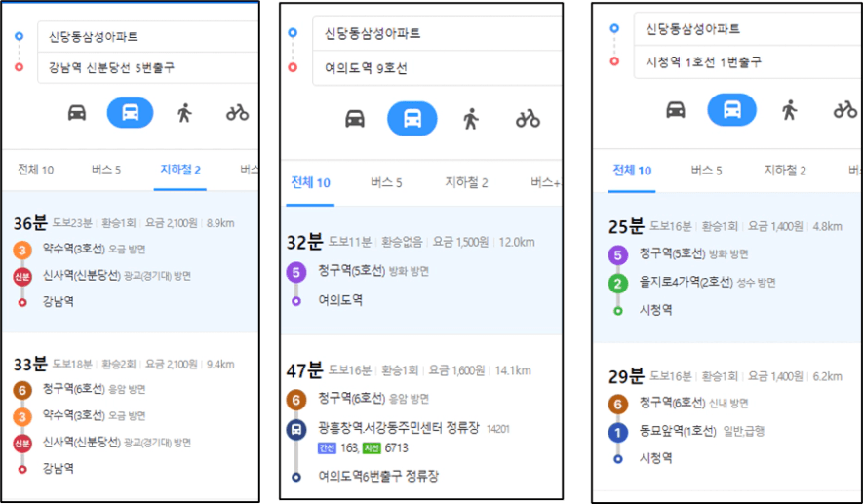Select transit bus mode in left Gangnam panel
863x504 pixels.
[x=130, y=113]
